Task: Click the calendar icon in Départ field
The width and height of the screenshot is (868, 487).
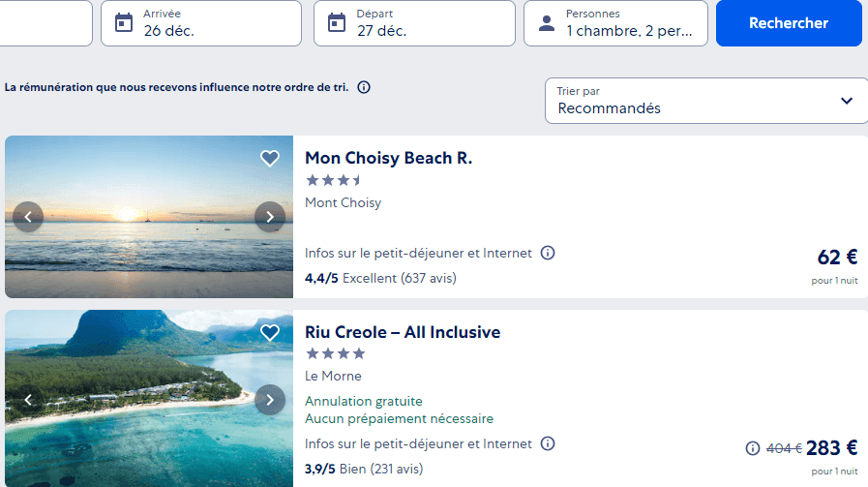Action: 337,22
